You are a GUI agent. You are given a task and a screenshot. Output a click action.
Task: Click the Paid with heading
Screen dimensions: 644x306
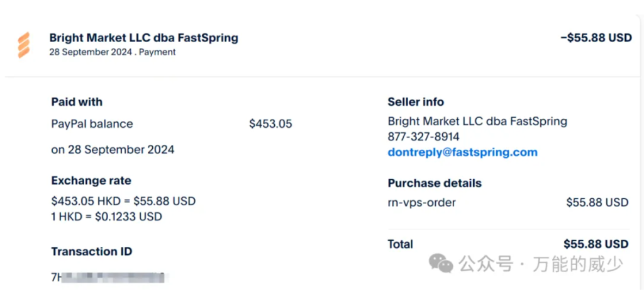coord(77,102)
